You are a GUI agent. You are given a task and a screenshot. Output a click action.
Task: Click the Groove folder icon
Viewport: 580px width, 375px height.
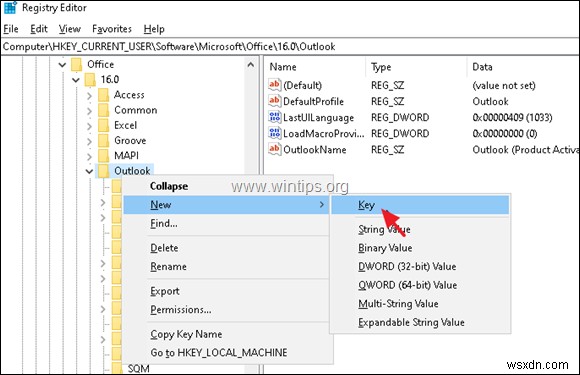tap(104, 140)
